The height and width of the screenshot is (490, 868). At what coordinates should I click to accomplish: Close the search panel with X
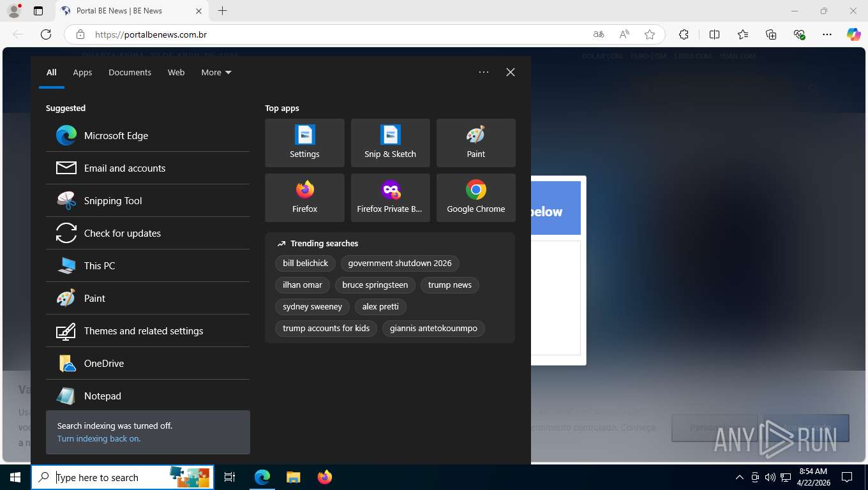pyautogui.click(x=511, y=72)
